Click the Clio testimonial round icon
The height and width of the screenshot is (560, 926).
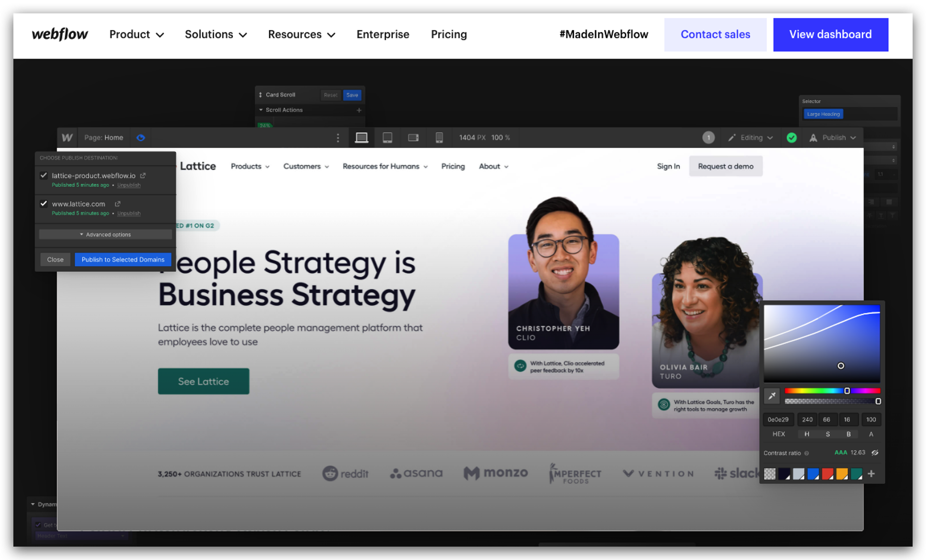point(520,366)
